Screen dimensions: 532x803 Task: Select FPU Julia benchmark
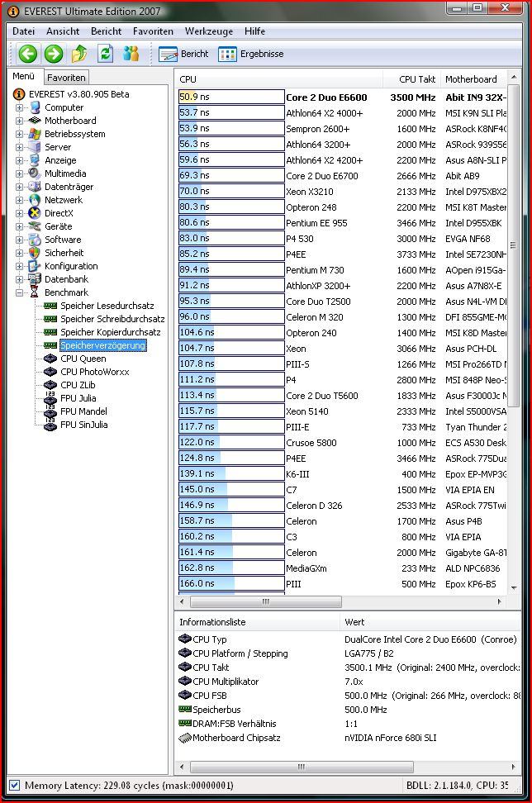[x=78, y=398]
